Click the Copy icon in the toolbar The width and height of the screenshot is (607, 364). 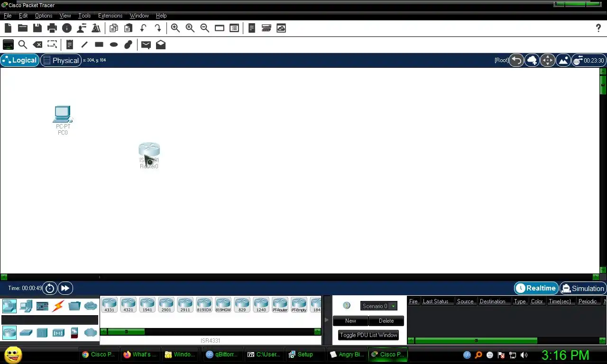[114, 28]
